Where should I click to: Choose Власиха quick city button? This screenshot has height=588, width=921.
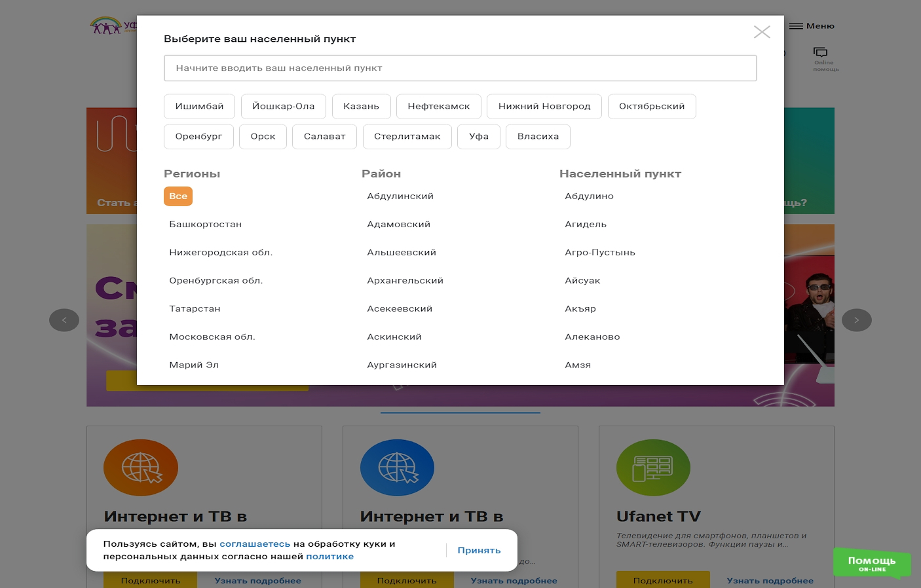coord(538,136)
